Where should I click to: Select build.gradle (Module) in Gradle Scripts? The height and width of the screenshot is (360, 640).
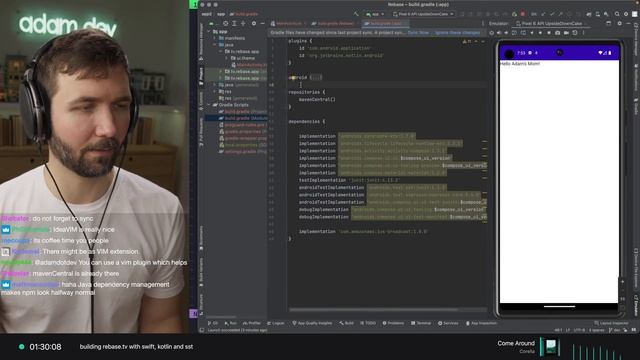coord(243,118)
